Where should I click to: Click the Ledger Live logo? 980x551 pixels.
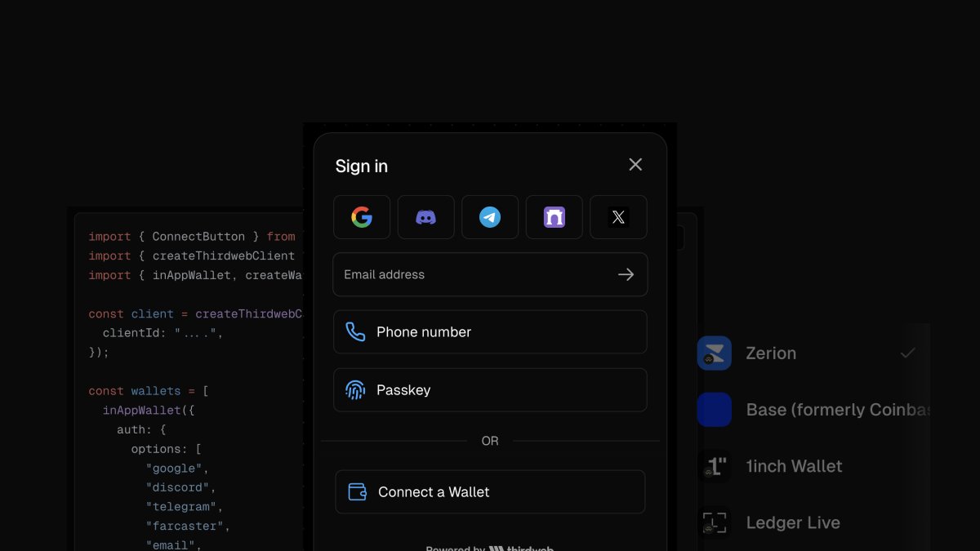pos(715,522)
